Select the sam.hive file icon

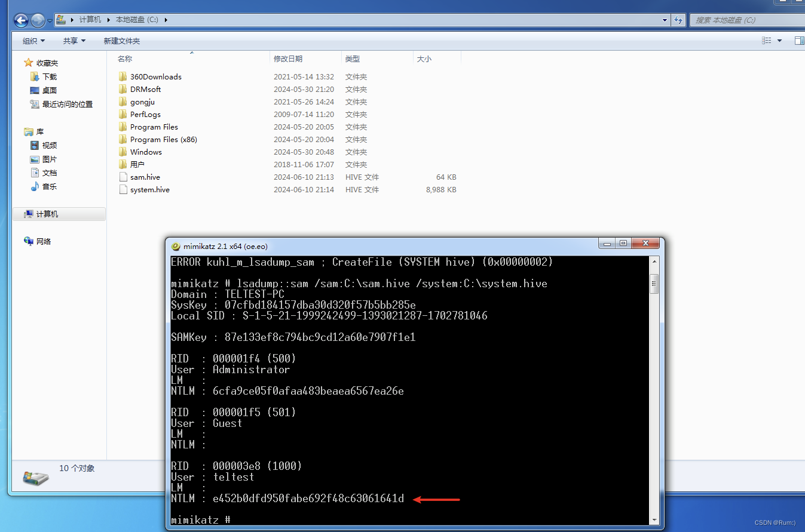coord(123,177)
